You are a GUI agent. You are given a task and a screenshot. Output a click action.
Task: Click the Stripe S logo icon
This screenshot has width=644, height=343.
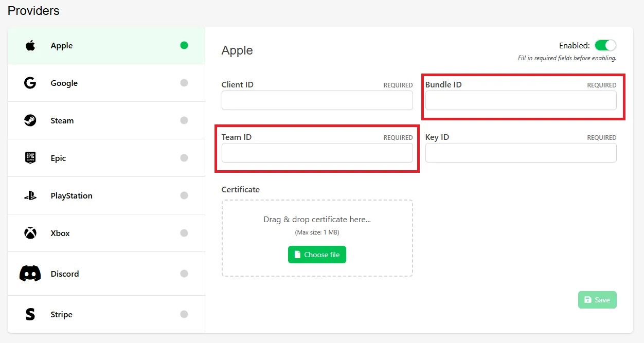tap(30, 314)
